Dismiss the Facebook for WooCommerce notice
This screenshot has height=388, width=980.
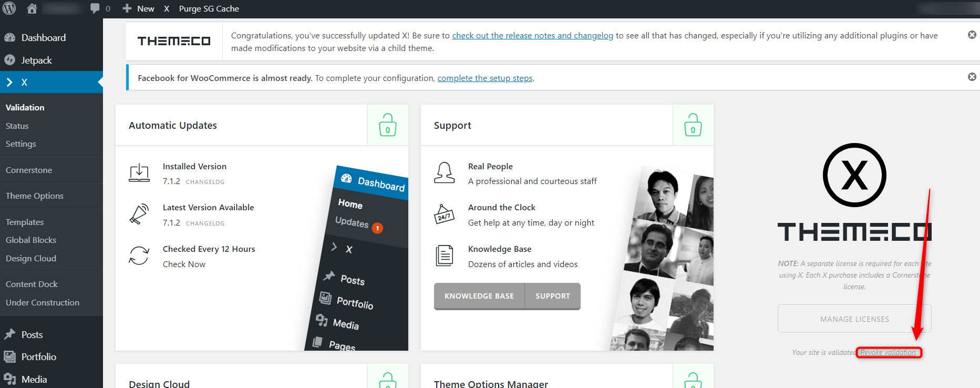pyautogui.click(x=972, y=77)
